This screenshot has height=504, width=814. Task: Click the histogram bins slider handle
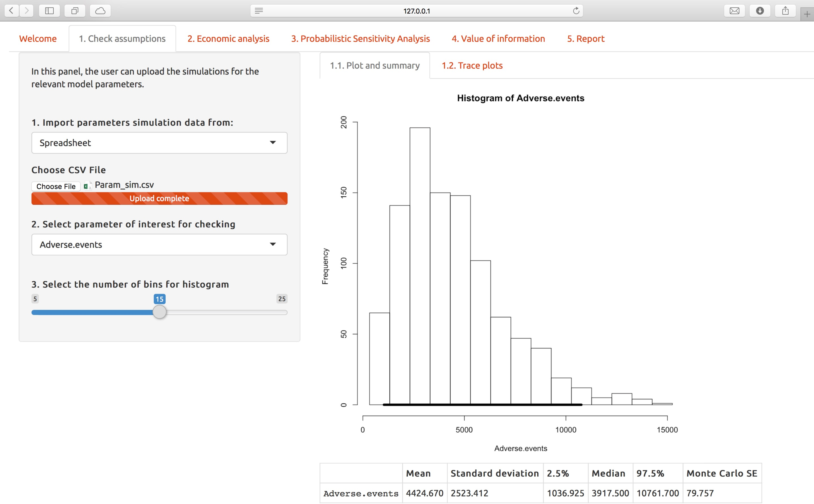tap(159, 312)
